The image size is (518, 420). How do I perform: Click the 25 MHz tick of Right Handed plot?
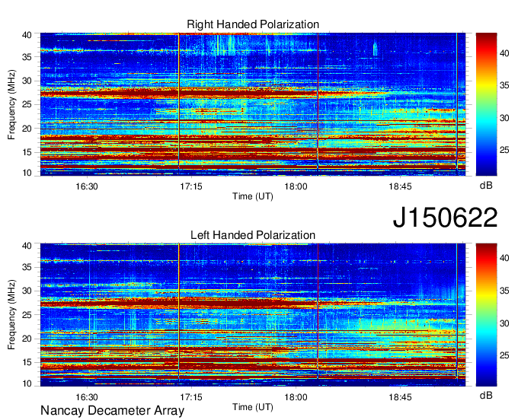[27, 104]
